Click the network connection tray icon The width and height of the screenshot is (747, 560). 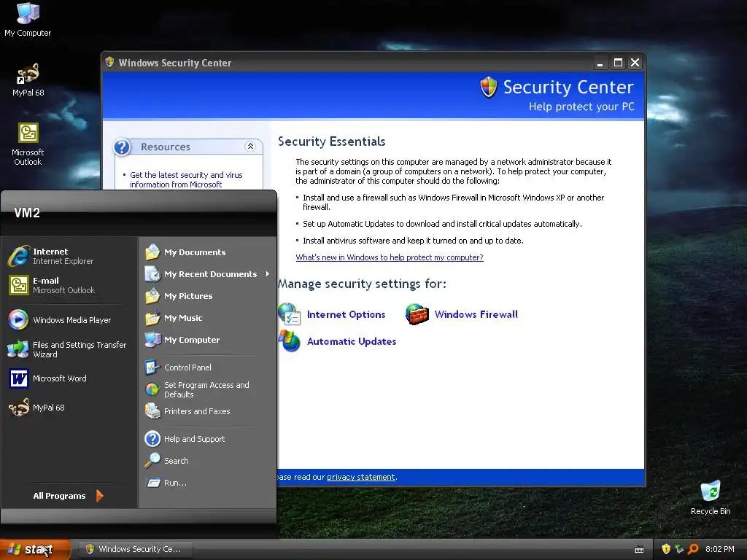pos(679,549)
